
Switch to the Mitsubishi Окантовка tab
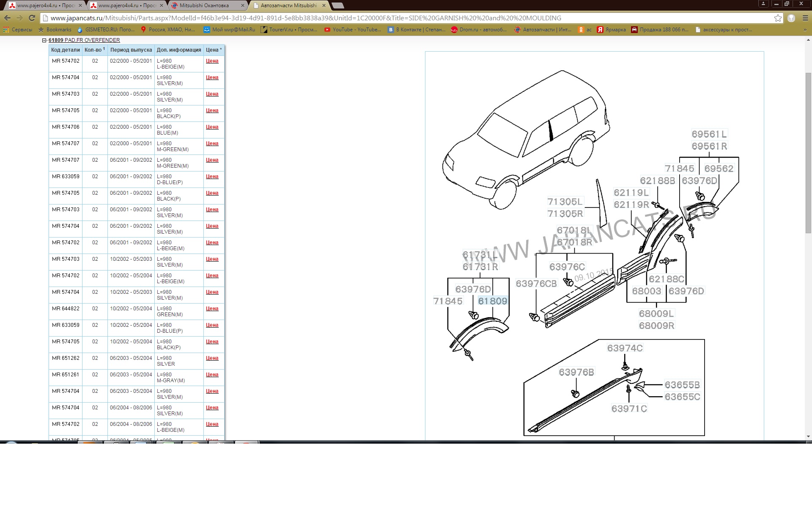[x=204, y=6]
